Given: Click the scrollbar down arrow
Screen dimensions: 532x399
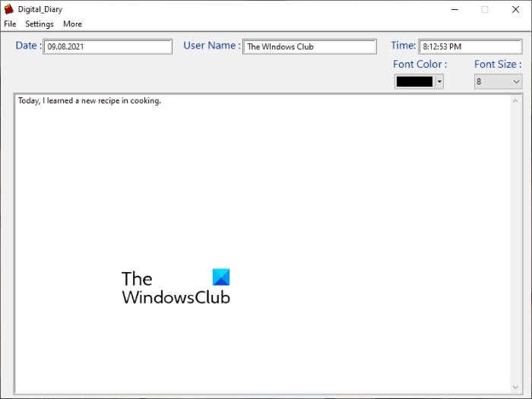Looking at the screenshot, I should [x=515, y=387].
